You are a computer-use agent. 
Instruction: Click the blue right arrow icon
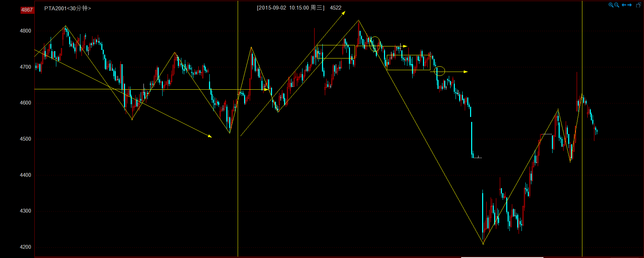pos(629,5)
